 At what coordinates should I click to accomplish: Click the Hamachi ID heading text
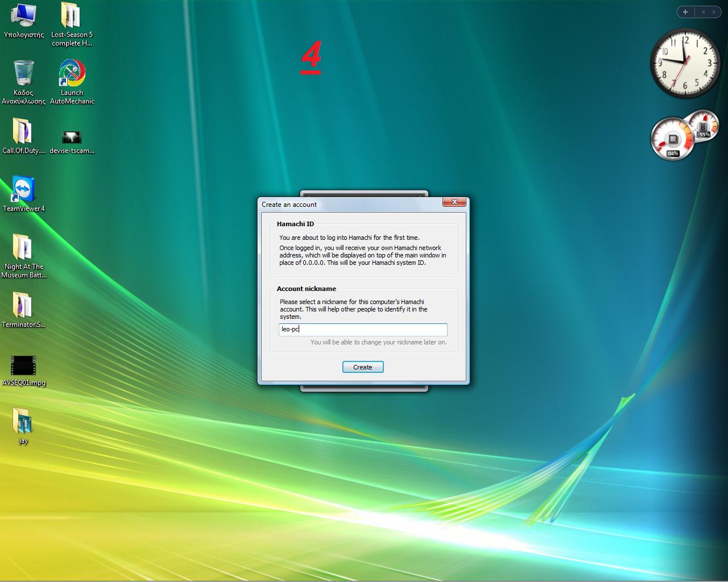click(295, 224)
